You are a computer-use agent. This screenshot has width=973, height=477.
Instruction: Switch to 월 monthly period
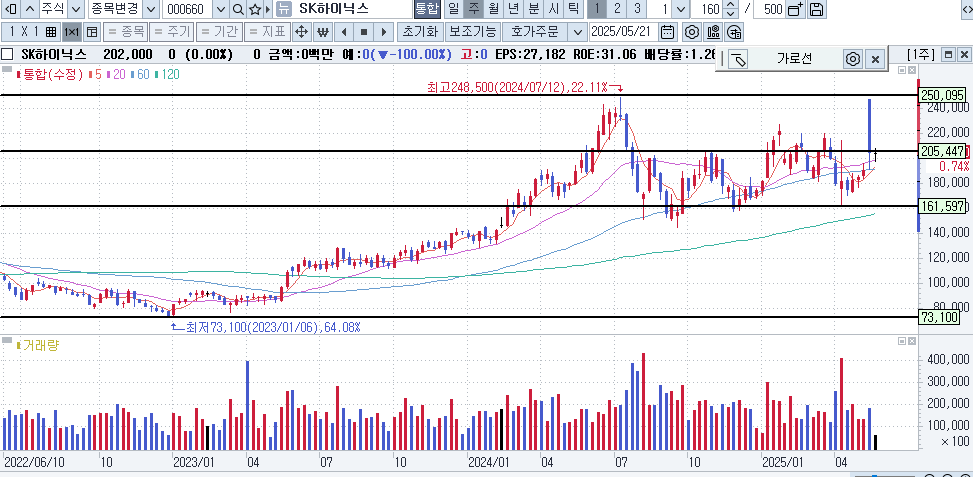point(493,9)
